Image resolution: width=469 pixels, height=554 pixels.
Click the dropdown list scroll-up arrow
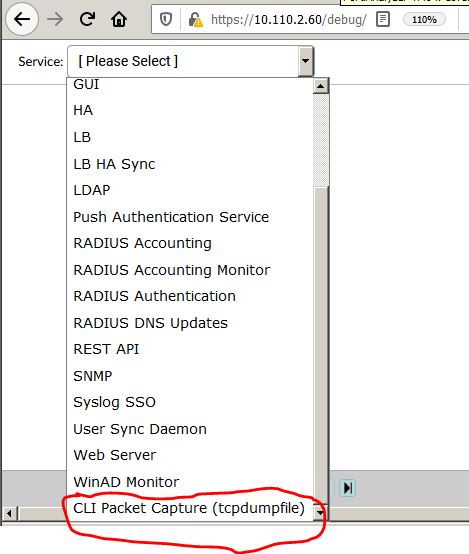point(321,86)
